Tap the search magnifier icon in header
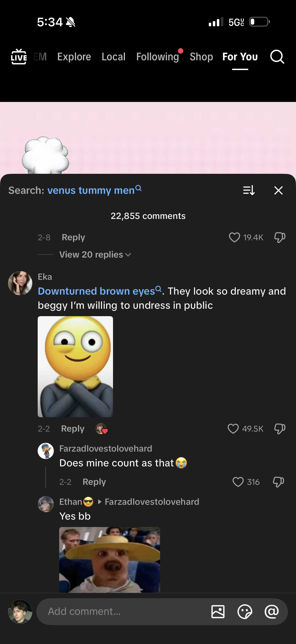The image size is (296, 644). pyautogui.click(x=277, y=57)
